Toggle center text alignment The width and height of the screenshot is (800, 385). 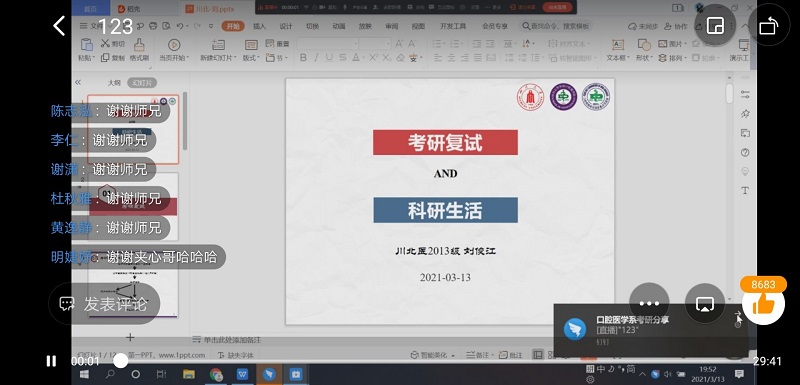(x=451, y=58)
